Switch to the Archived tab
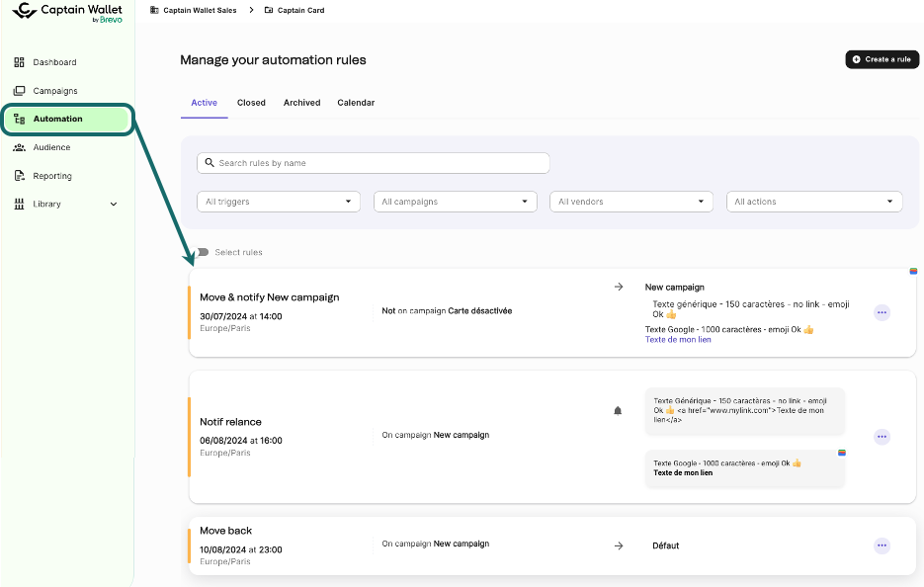This screenshot has height=587, width=924. 301,103
